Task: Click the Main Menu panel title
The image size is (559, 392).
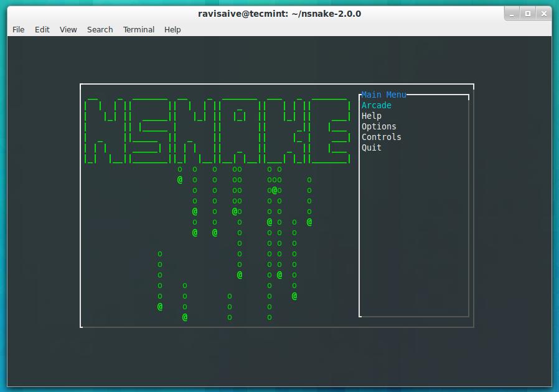Action: pyautogui.click(x=383, y=95)
